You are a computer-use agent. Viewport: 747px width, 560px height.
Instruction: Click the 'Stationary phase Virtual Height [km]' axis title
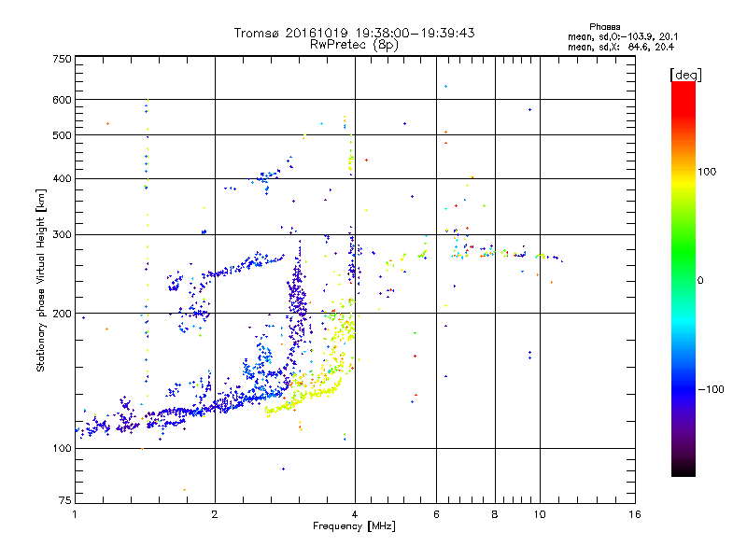coord(41,280)
